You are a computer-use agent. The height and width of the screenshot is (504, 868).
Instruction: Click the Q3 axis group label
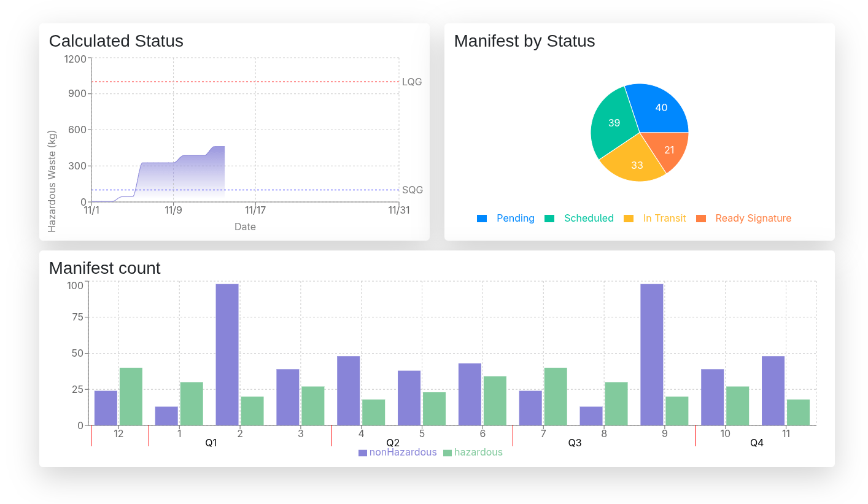point(574,442)
